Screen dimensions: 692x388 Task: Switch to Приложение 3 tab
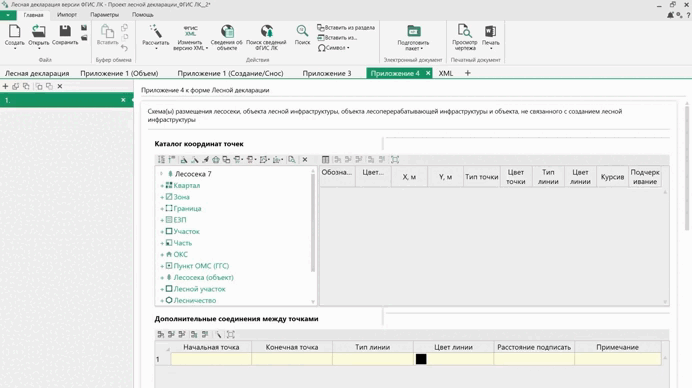(x=327, y=73)
